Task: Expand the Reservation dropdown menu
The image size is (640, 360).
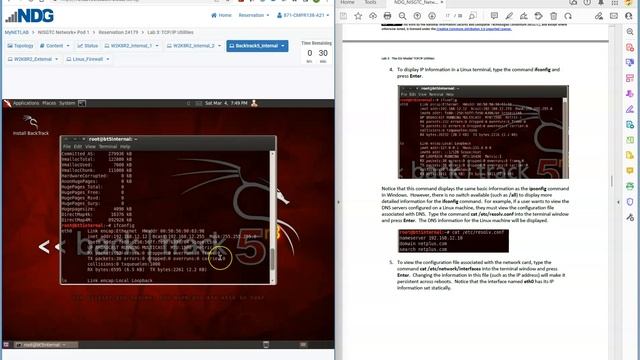Action: (x=253, y=15)
